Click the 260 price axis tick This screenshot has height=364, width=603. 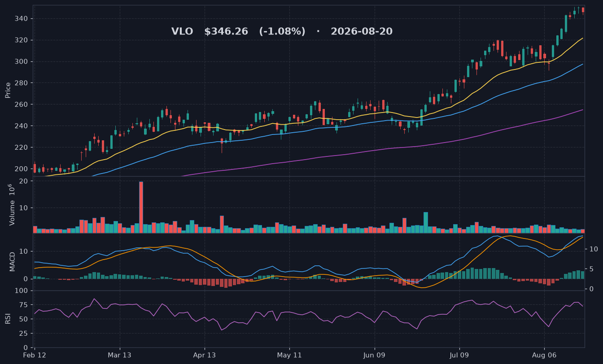coord(22,104)
